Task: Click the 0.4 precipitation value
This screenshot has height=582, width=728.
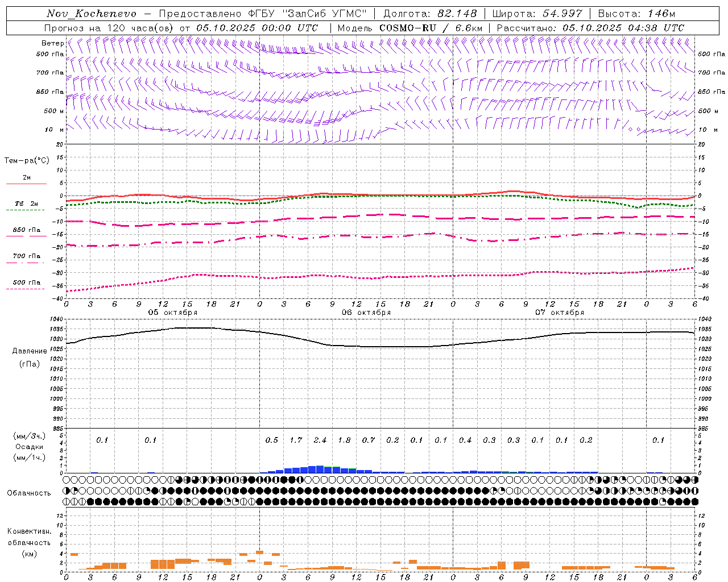Action: point(465,440)
